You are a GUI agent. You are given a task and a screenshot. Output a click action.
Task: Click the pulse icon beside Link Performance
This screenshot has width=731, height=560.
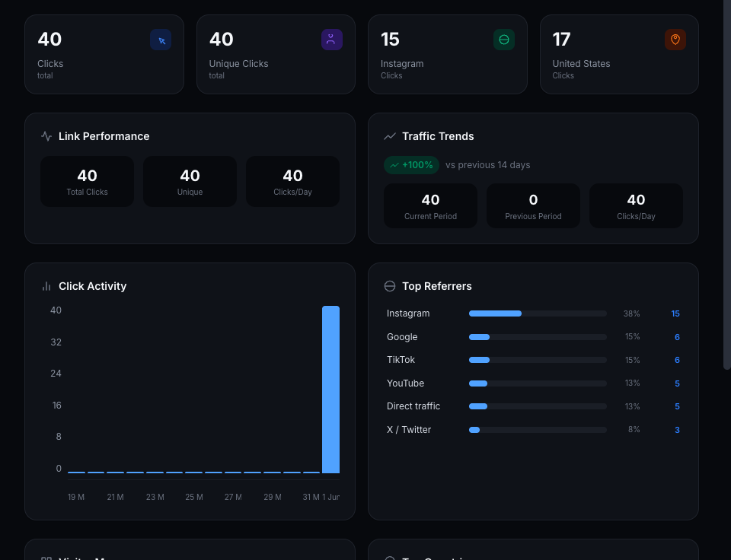(46, 136)
